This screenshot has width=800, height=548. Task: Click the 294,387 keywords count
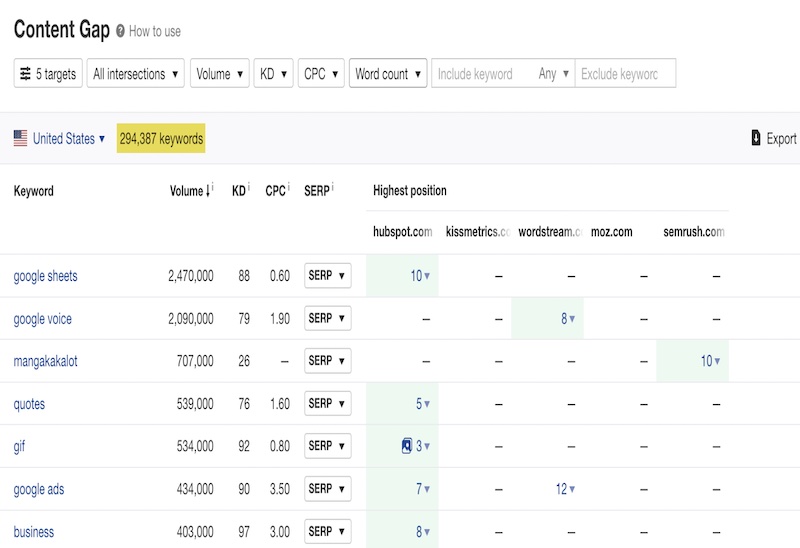161,138
